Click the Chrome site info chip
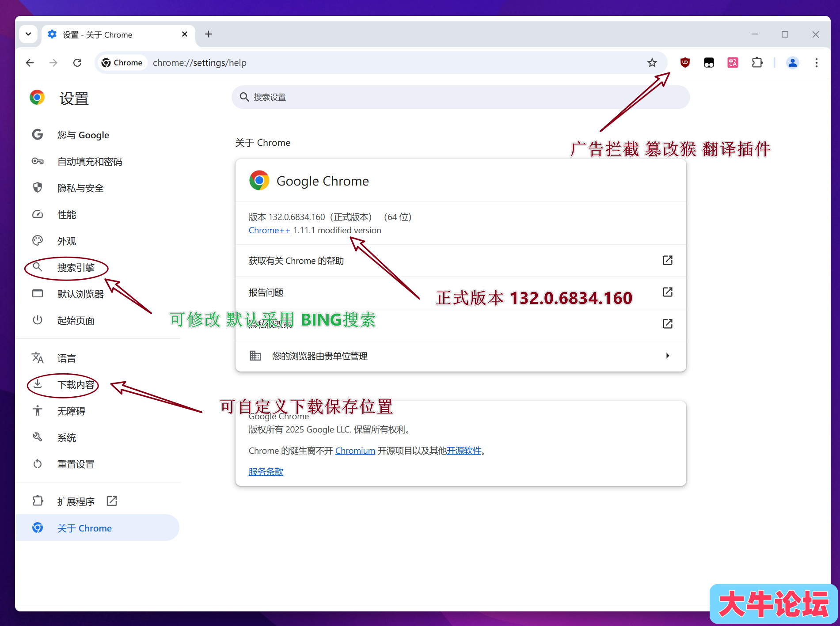Screen dimensions: 840x626 [122, 63]
